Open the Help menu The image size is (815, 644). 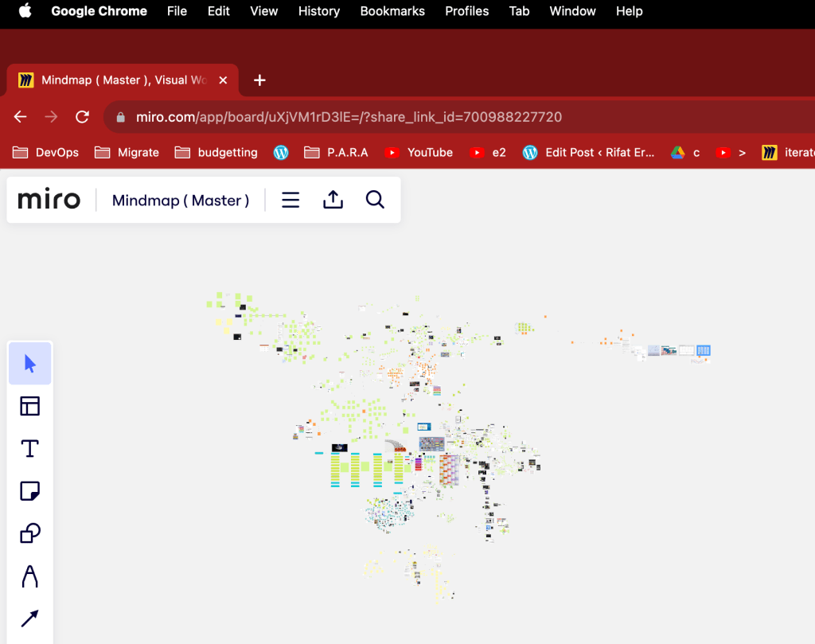click(x=629, y=11)
